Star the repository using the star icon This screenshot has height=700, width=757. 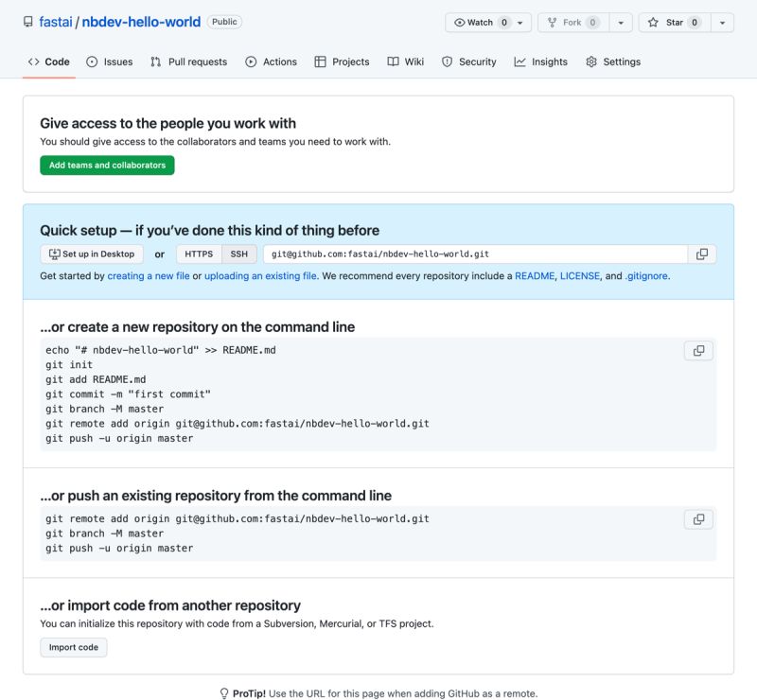tap(653, 22)
